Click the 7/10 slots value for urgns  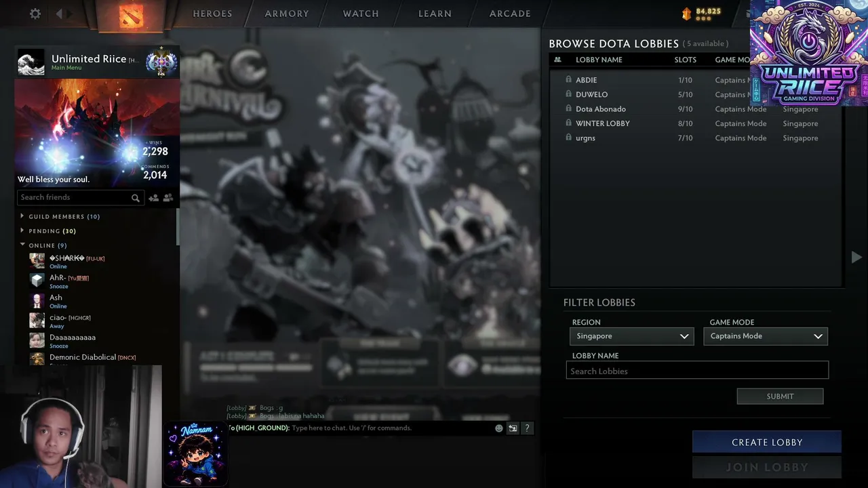pos(686,138)
